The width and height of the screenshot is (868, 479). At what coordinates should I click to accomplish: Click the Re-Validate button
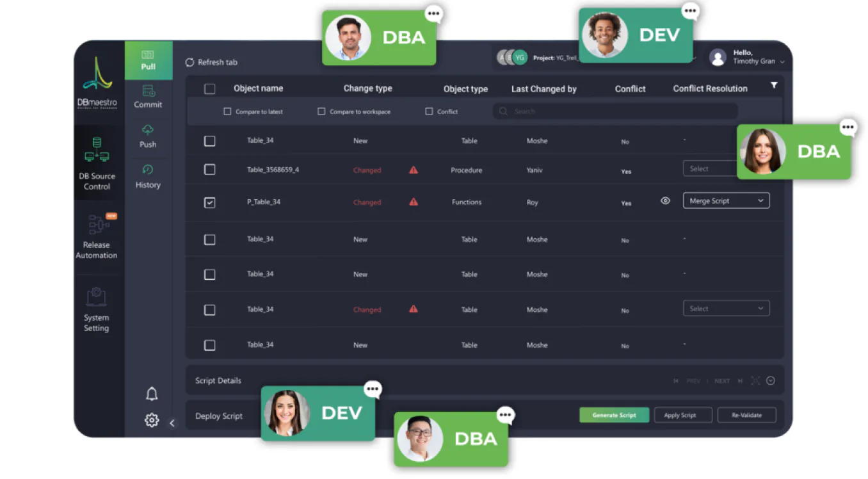[747, 415]
